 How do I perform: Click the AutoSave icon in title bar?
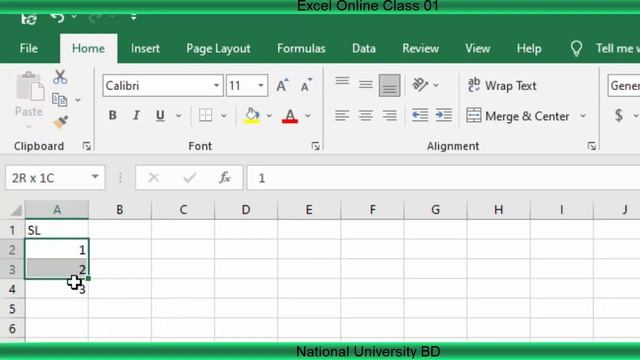(29, 18)
